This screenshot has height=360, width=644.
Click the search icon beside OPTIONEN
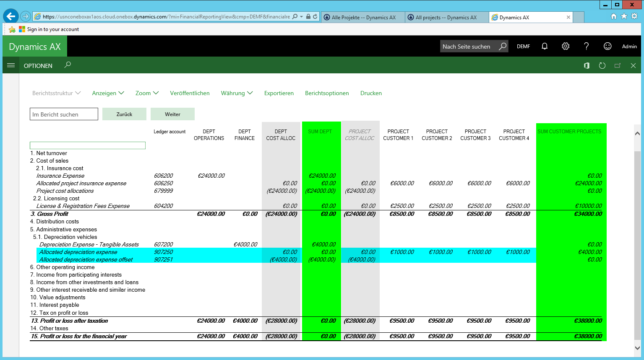[68, 65]
